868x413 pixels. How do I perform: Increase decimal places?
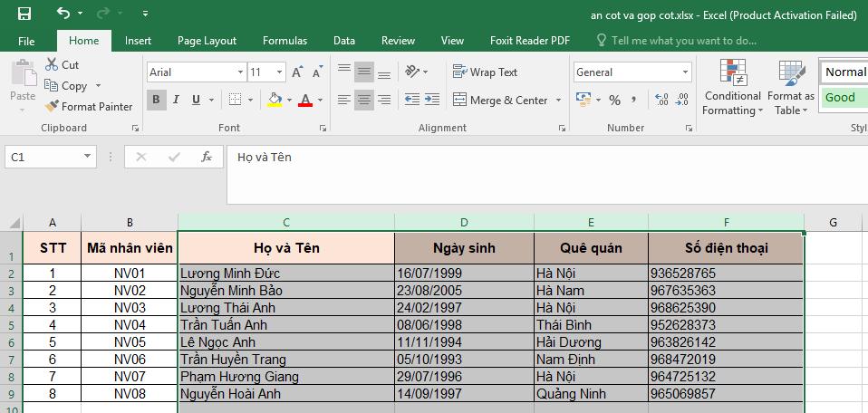pyautogui.click(x=661, y=101)
